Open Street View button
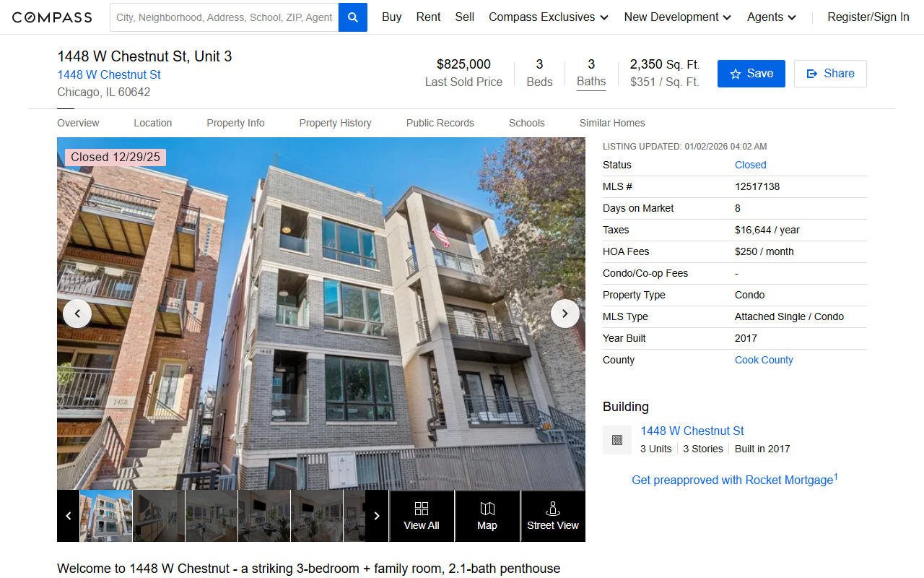The height and width of the screenshot is (578, 924). (x=553, y=516)
